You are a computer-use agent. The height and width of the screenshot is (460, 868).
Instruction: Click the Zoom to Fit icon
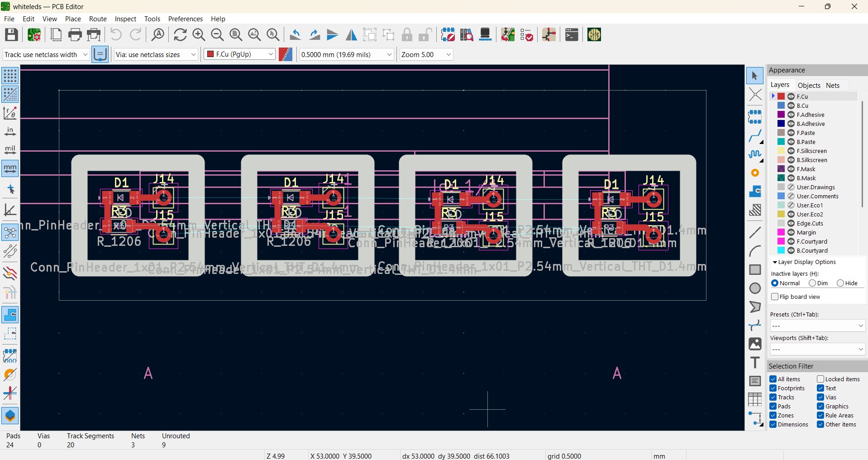coord(236,35)
